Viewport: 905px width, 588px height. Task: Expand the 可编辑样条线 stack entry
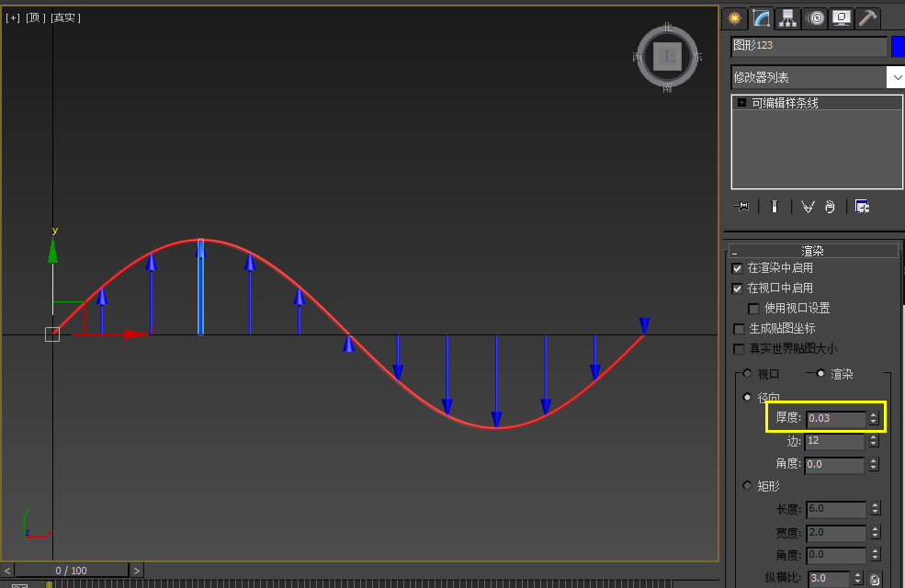pyautogui.click(x=741, y=103)
